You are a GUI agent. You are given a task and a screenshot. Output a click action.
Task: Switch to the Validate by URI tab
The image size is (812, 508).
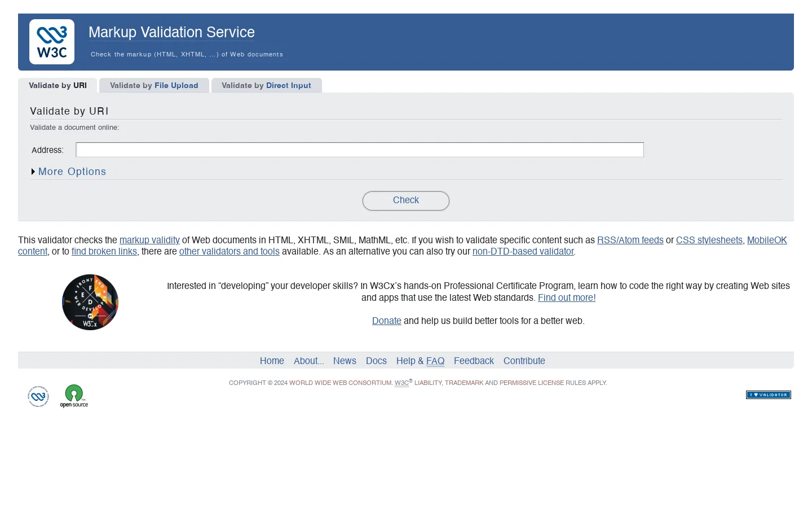[x=58, y=85]
